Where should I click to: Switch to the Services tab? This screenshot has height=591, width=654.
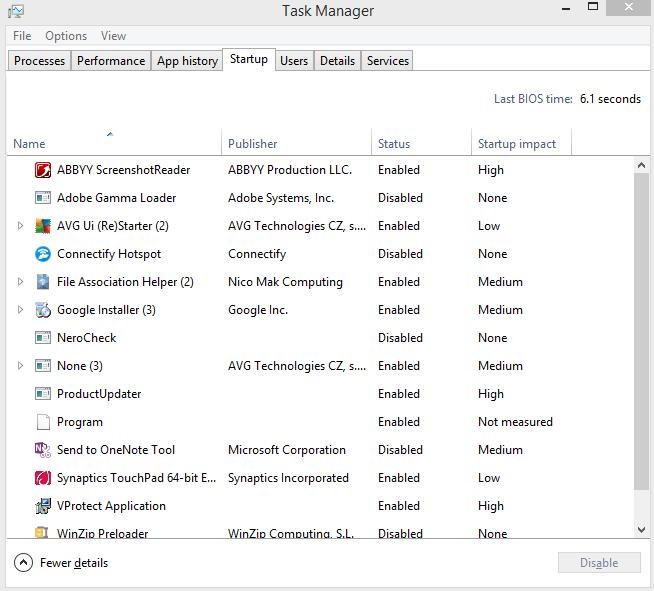tap(388, 61)
